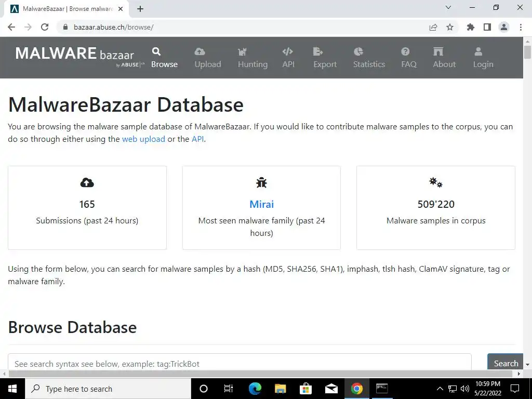
Task: Open the Hunting icon in navbar
Action: 242,51
